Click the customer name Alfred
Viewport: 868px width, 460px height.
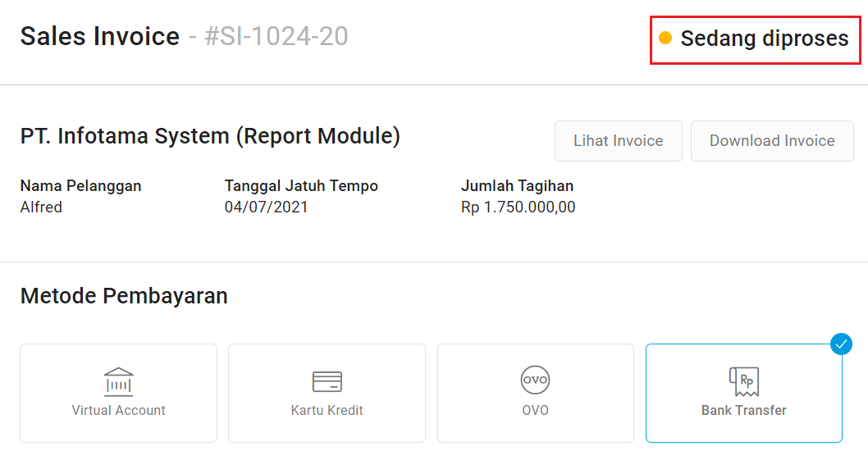click(41, 207)
